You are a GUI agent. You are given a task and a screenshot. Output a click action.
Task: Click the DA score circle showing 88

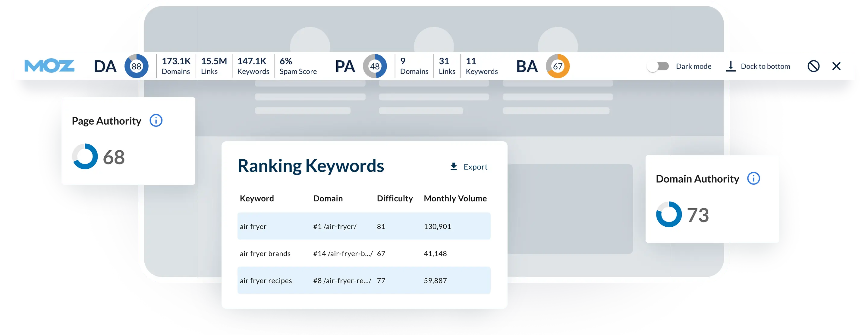click(136, 66)
